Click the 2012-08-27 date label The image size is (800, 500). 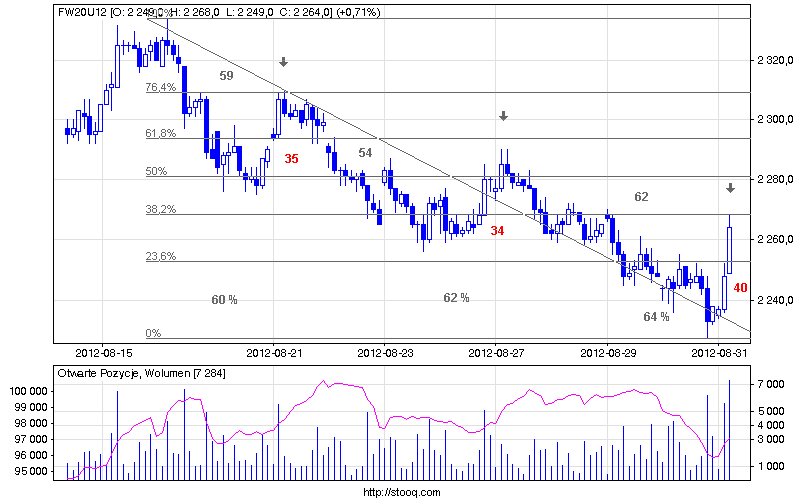(x=496, y=353)
